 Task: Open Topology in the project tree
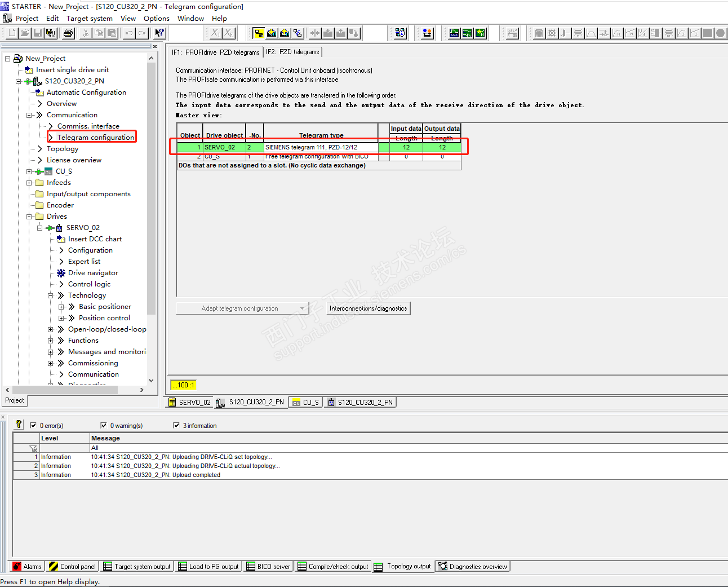coord(63,149)
